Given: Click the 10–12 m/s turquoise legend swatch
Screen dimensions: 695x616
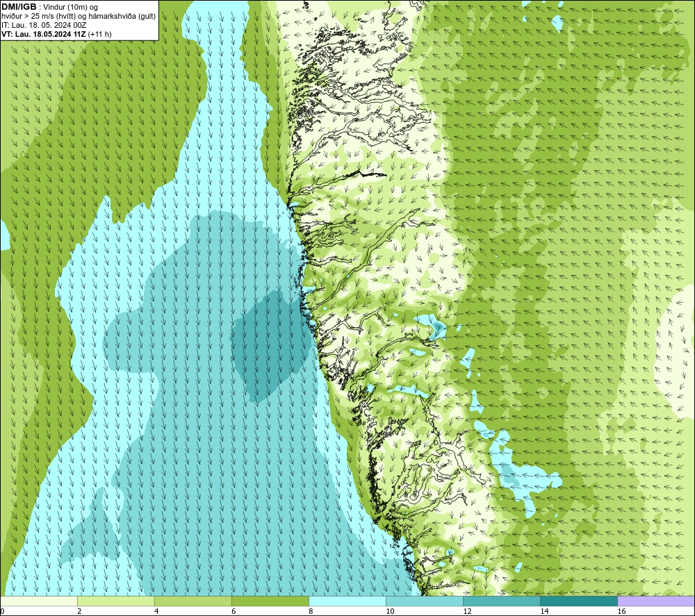Looking at the screenshot, I should [x=424, y=601].
